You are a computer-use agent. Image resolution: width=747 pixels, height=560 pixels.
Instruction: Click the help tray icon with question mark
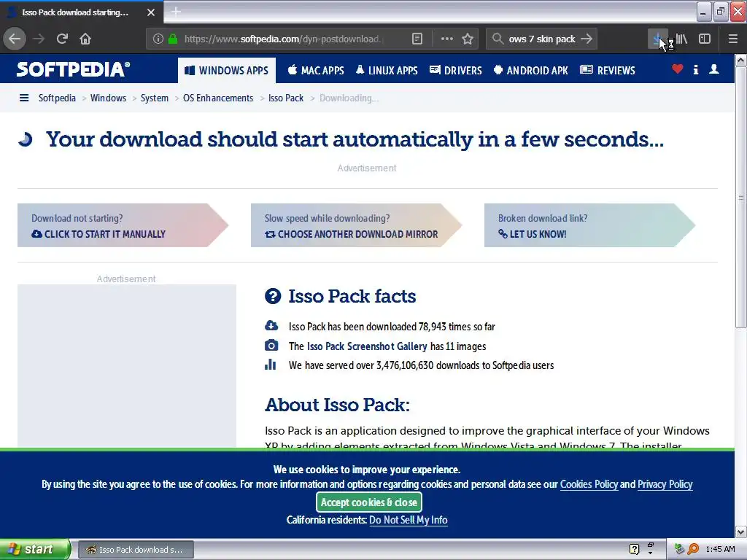tap(634, 549)
